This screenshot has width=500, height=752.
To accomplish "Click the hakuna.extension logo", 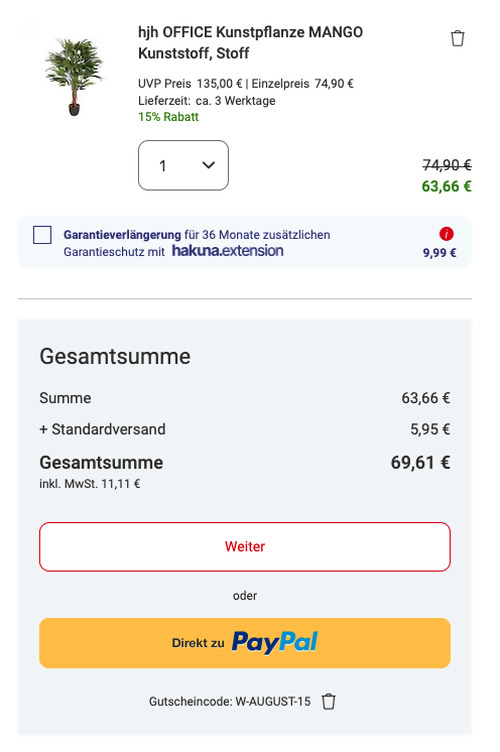I will pos(228,250).
